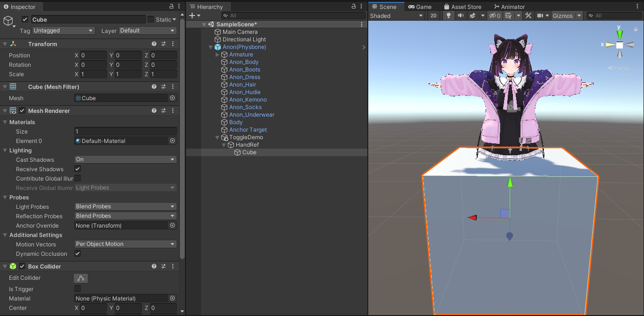Open Inspector panel options menu

(178, 7)
